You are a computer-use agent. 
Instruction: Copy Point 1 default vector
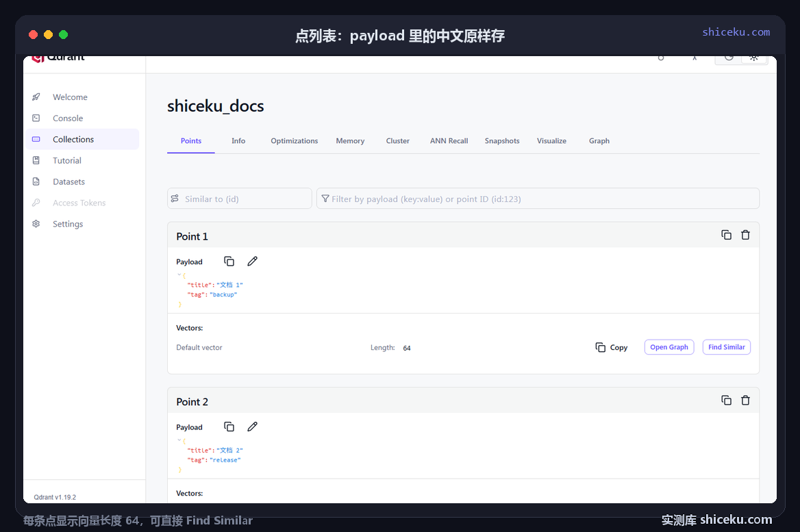[x=611, y=347]
